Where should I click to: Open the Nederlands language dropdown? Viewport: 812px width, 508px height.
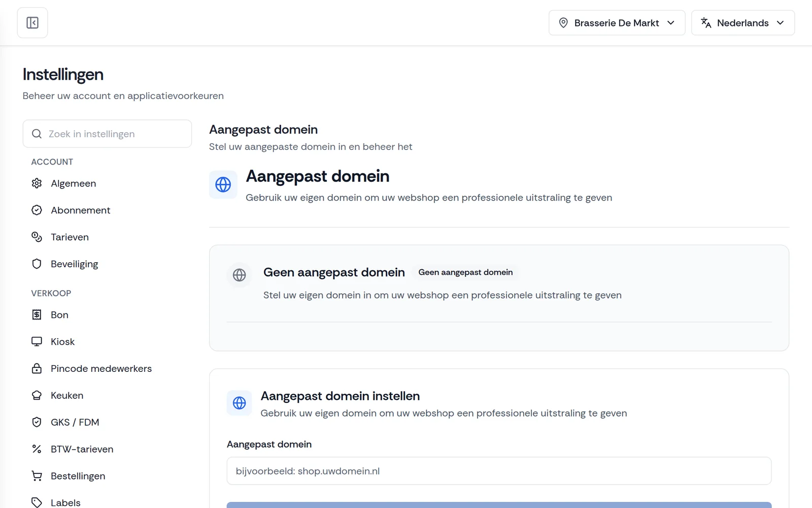(743, 23)
